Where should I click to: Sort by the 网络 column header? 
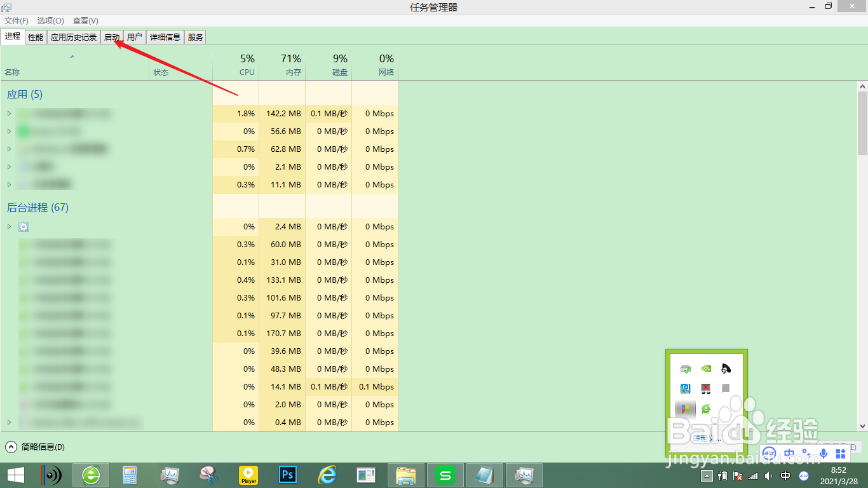(x=375, y=65)
